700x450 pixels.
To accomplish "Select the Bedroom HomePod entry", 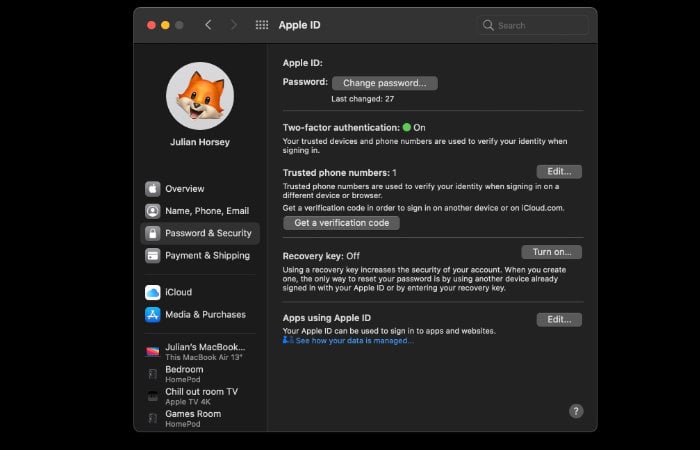I will [x=200, y=374].
